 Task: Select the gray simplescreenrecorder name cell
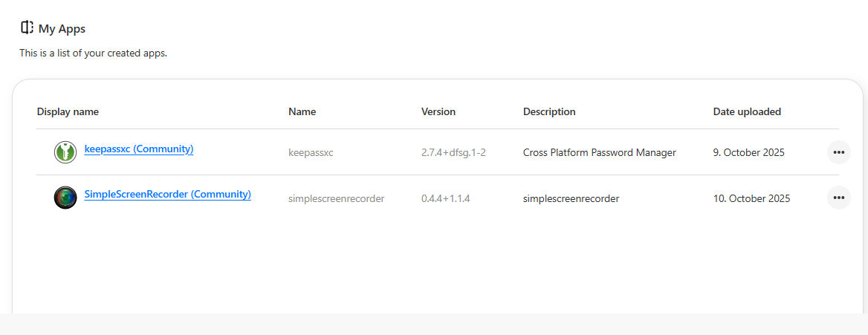[x=336, y=198]
